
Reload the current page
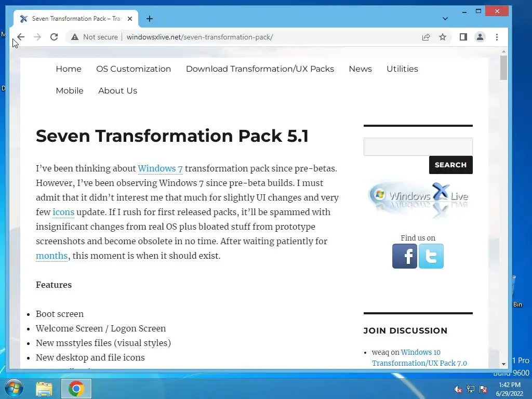[x=54, y=37]
